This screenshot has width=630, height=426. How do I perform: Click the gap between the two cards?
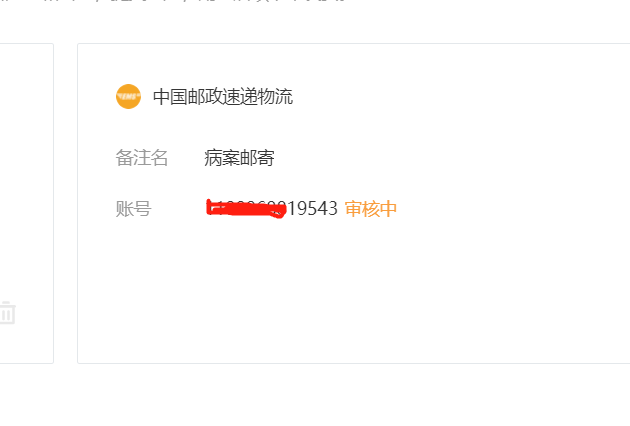[x=65, y=203]
